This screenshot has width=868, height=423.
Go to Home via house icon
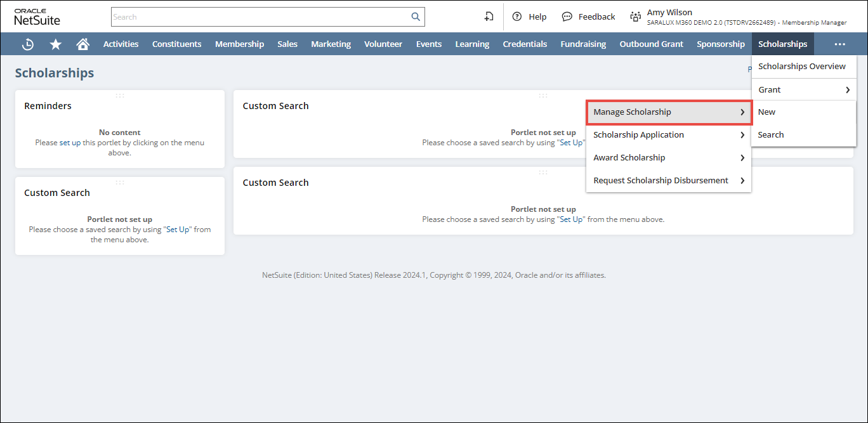tap(82, 44)
